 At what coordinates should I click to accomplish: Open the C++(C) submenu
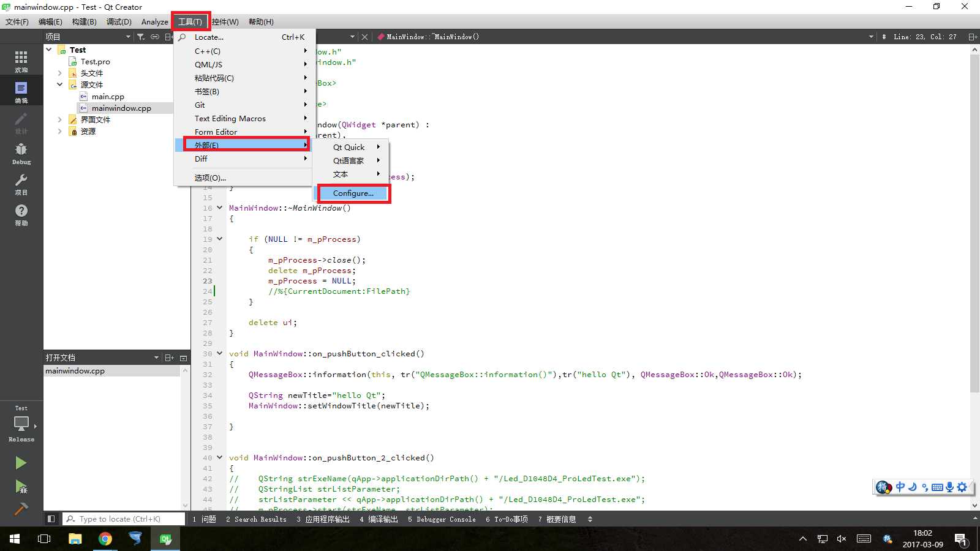point(245,51)
